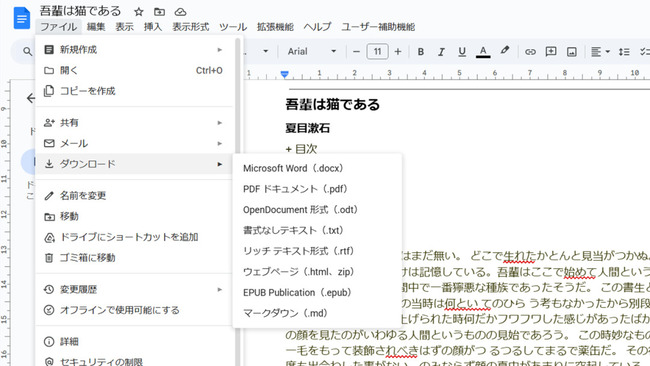Screen dimensions: 650x366
Task: Choose ドライブにショートカットを追加
Action: click(x=133, y=237)
